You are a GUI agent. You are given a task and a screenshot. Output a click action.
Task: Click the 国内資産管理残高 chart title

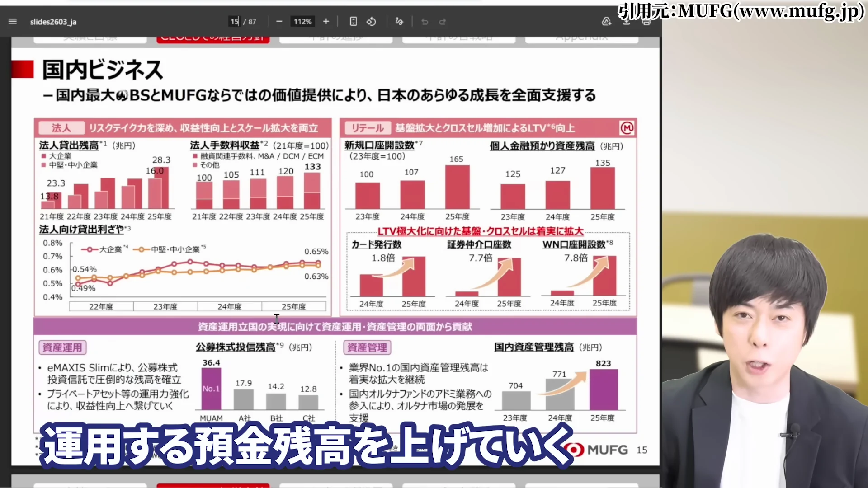[x=534, y=347]
